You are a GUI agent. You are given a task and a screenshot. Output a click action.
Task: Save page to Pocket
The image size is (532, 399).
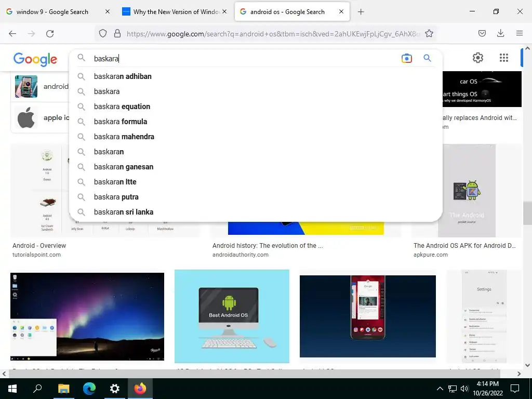(x=482, y=33)
